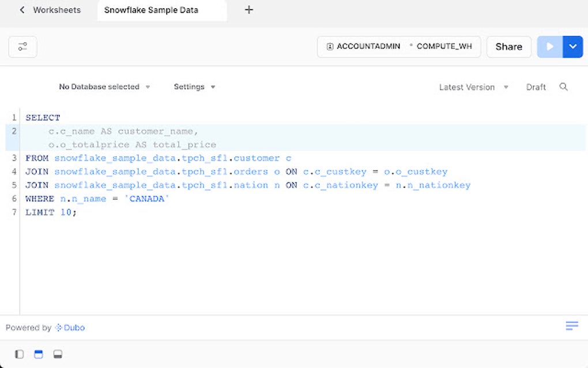This screenshot has width=588, height=368.
Task: Expand the No Database selected dropdown
Action: tap(104, 87)
